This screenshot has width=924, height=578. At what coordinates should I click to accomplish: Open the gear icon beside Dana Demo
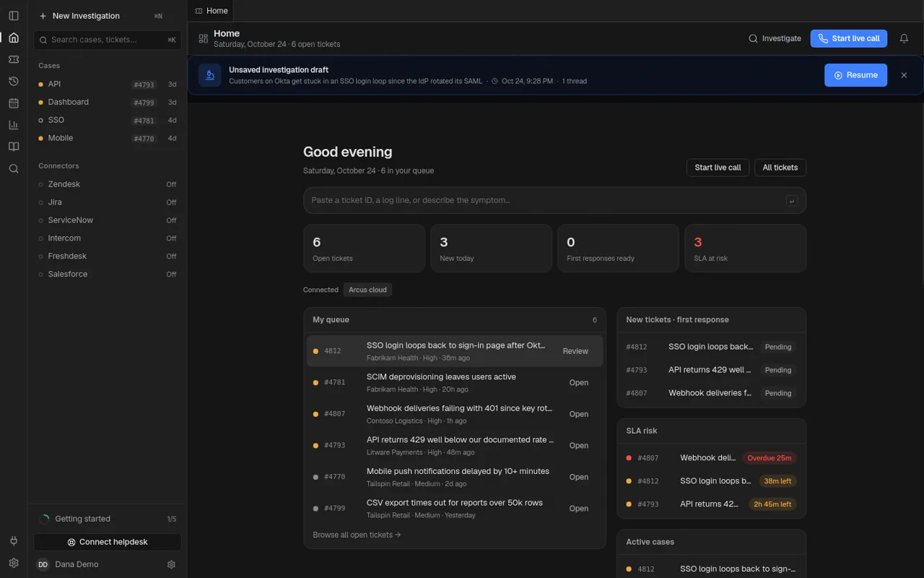(171, 564)
